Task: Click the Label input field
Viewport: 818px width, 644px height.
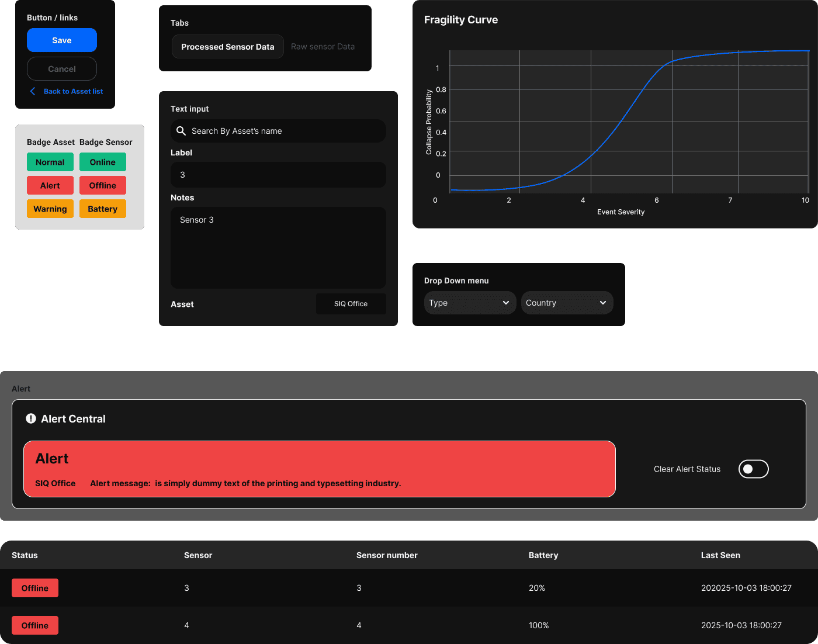Action: (278, 175)
